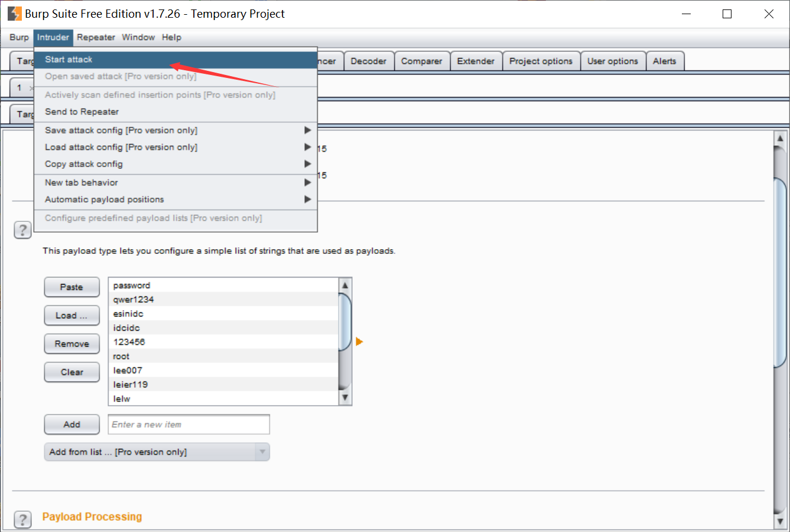Select attack tab number 1
The image size is (790, 532).
tap(19, 87)
